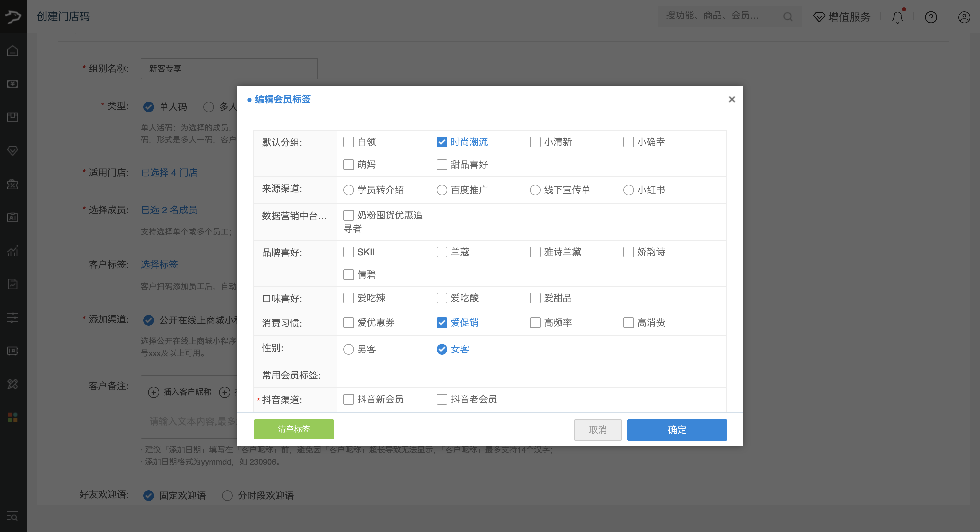Open the product box icon in sidebar
Viewport: 980px width, 532px height.
tap(13, 117)
